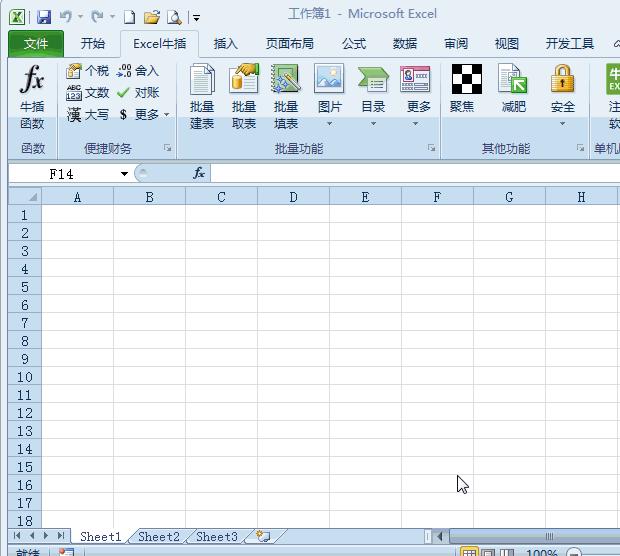Open the Customize Quick Access Toolbar dropdown
The height and width of the screenshot is (556, 620).
click(x=196, y=17)
